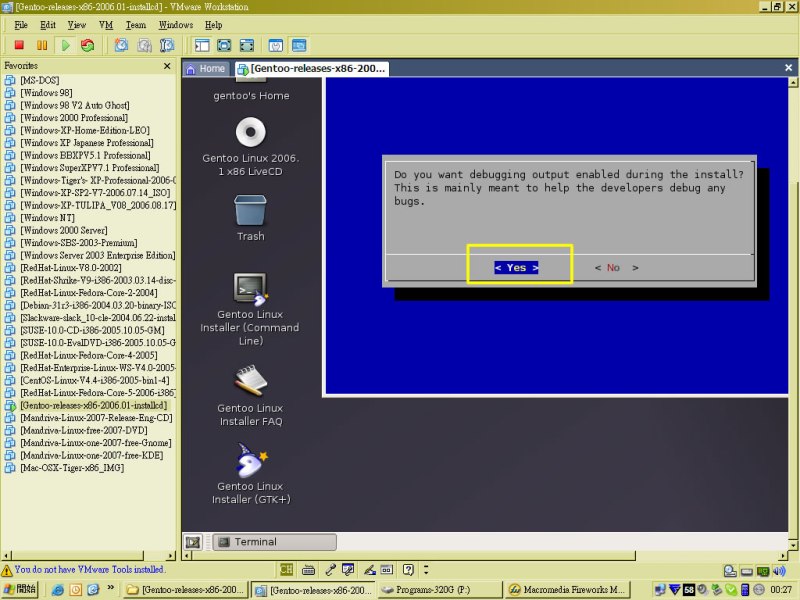Take a snapshot using toolbar icon
The image size is (800, 600).
tap(121, 45)
